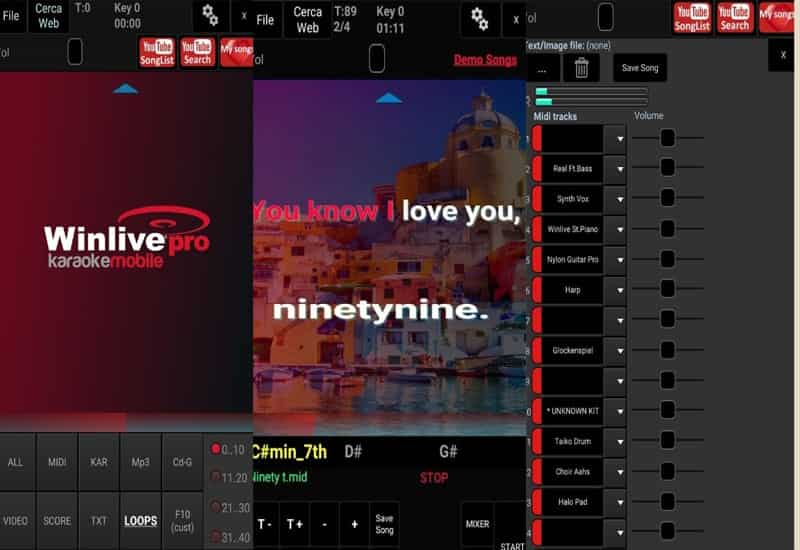Select the 11..20 loop marker
This screenshot has width=800, height=550.
tap(229, 478)
